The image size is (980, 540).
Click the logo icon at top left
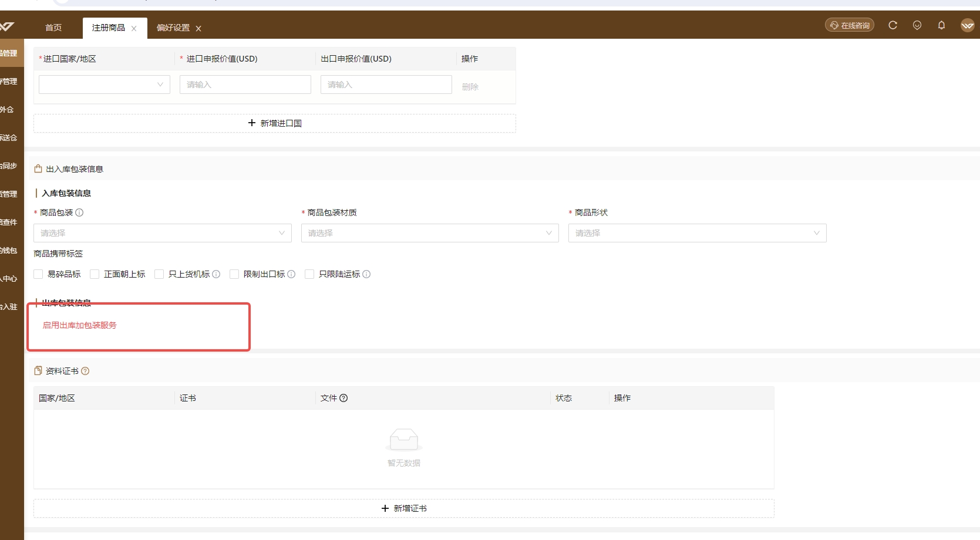[7, 26]
